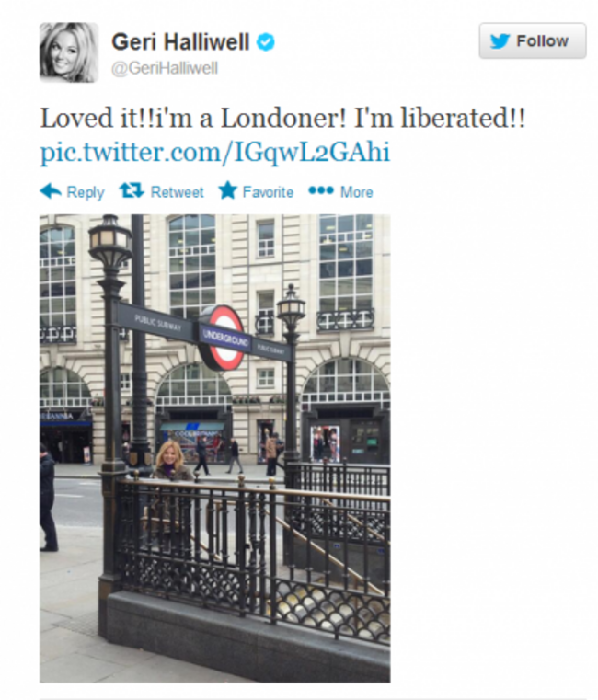Image resolution: width=598 pixels, height=700 pixels.
Task: Open the pic.twitter.com/IGqwL2GAhi link
Action: (214, 152)
